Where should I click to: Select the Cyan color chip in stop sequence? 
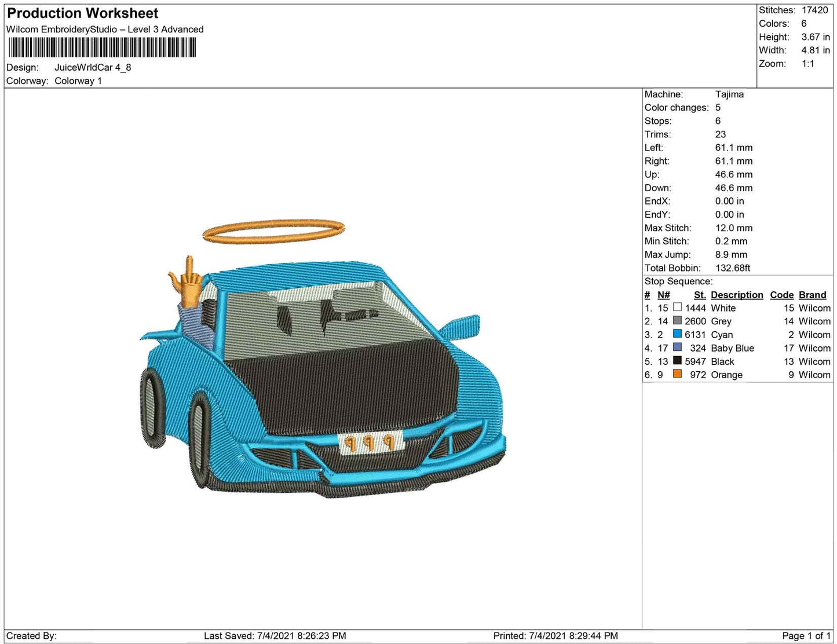coord(677,335)
